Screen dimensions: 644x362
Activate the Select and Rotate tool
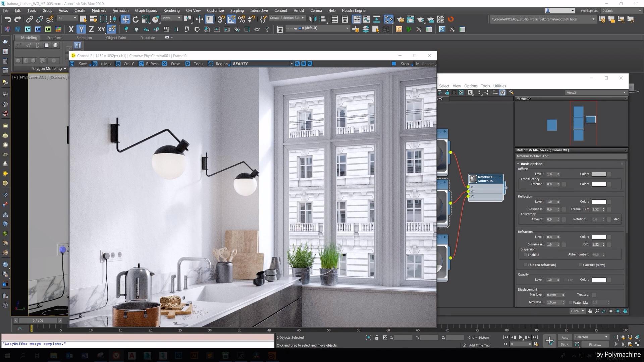tap(136, 19)
